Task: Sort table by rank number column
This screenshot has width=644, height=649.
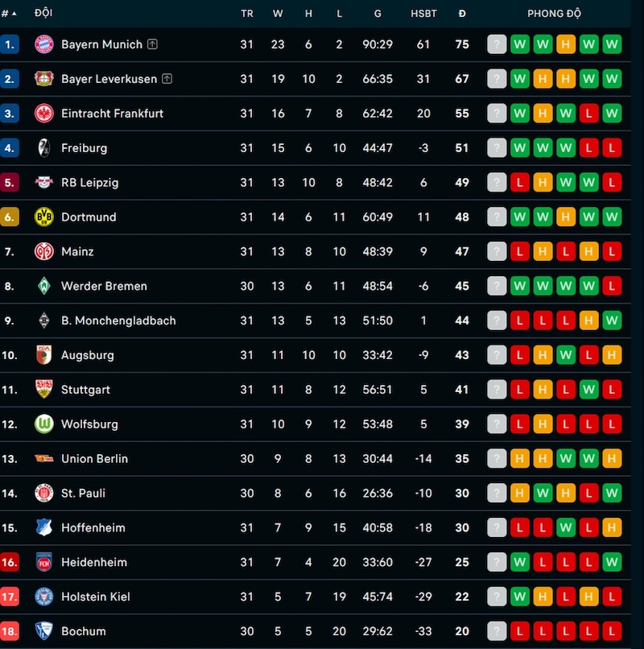Action: 9,13
